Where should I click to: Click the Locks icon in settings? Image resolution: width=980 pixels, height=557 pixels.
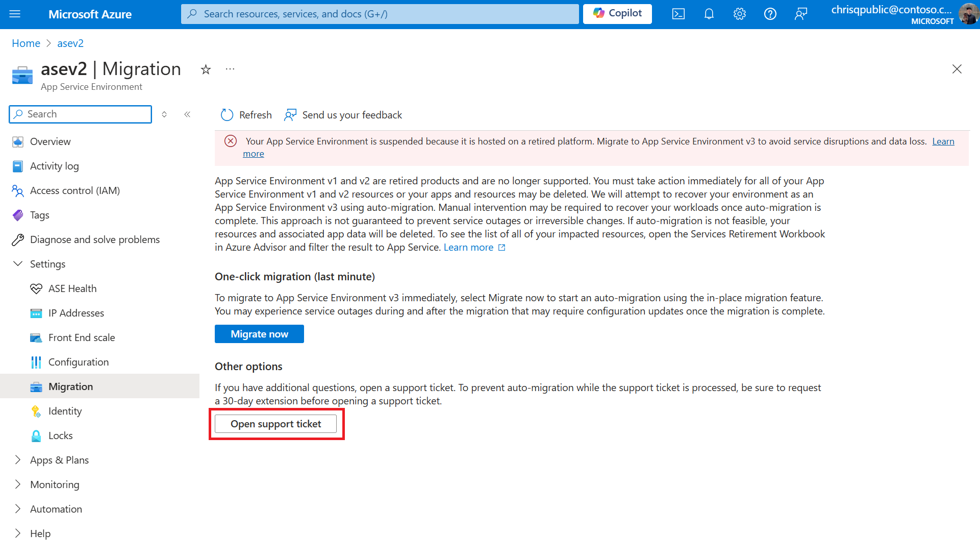tap(35, 435)
